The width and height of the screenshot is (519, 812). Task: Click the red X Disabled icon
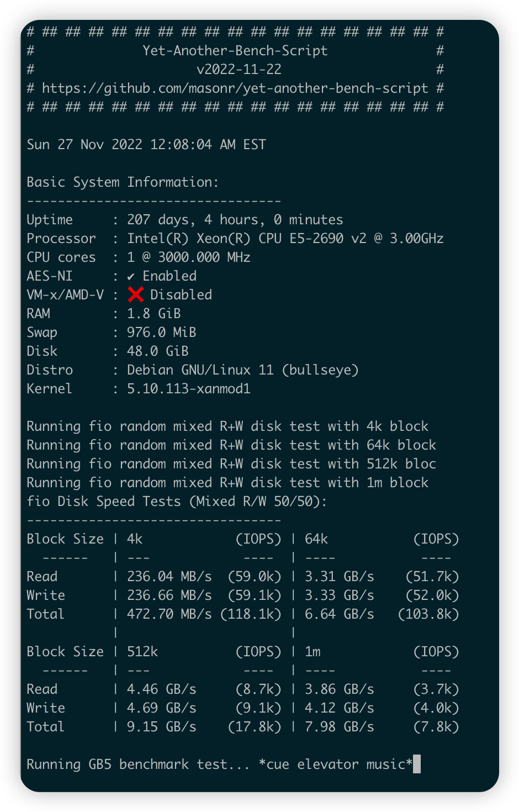pos(135,294)
